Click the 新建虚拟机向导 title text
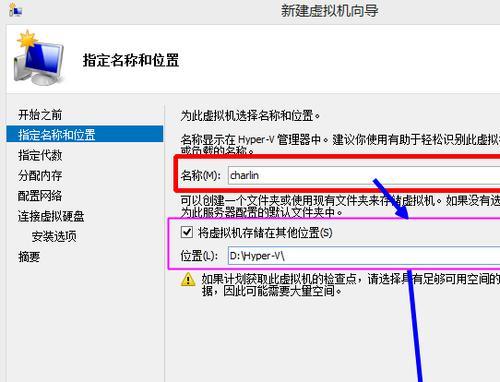The image size is (500, 382). 329,11
